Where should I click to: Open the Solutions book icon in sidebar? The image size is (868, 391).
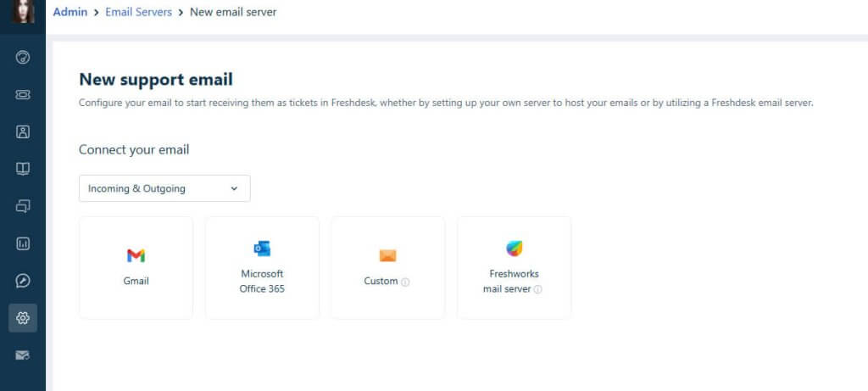[x=23, y=169]
